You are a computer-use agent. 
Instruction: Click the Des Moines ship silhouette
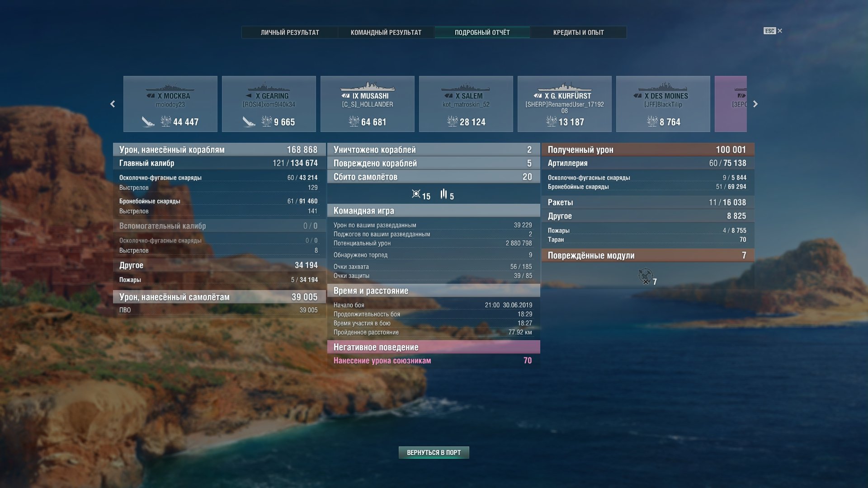663,87
